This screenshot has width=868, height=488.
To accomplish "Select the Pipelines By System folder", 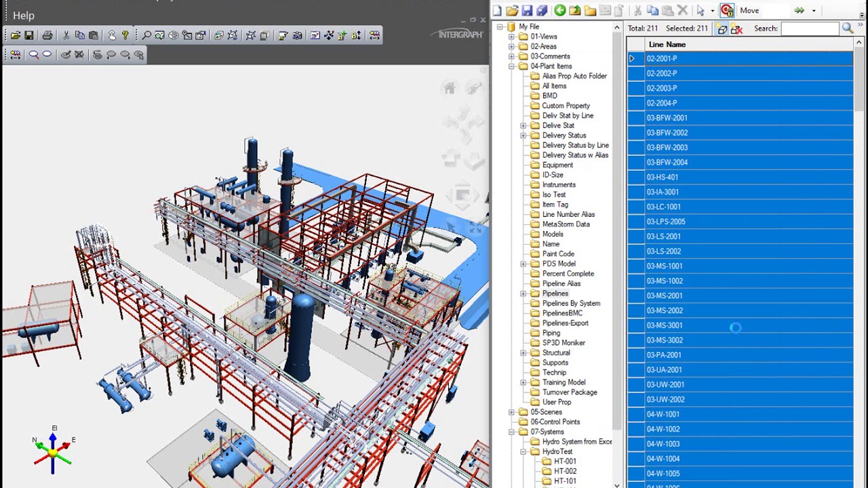I will [x=571, y=304].
